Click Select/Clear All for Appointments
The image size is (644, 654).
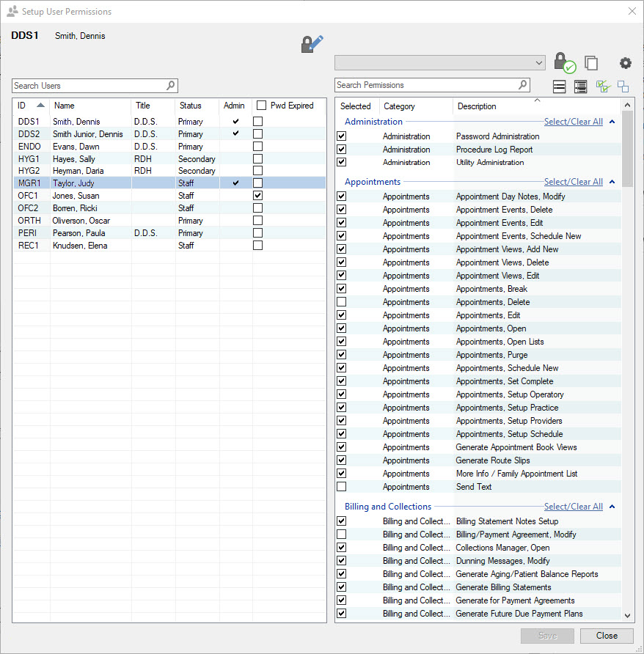(574, 181)
